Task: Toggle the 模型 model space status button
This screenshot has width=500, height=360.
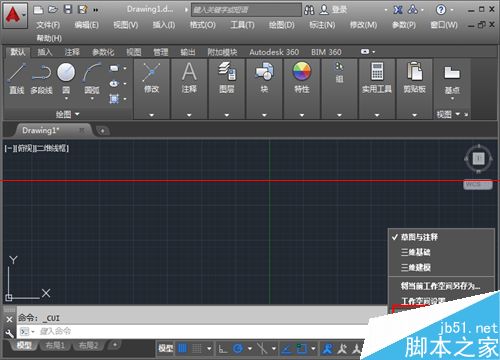Action: click(166, 349)
